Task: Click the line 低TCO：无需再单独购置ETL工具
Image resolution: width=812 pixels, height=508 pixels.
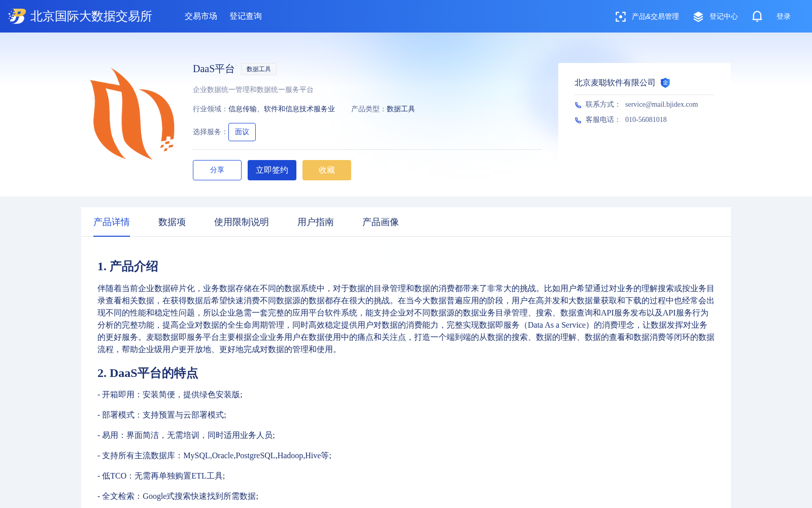Action: point(161,476)
